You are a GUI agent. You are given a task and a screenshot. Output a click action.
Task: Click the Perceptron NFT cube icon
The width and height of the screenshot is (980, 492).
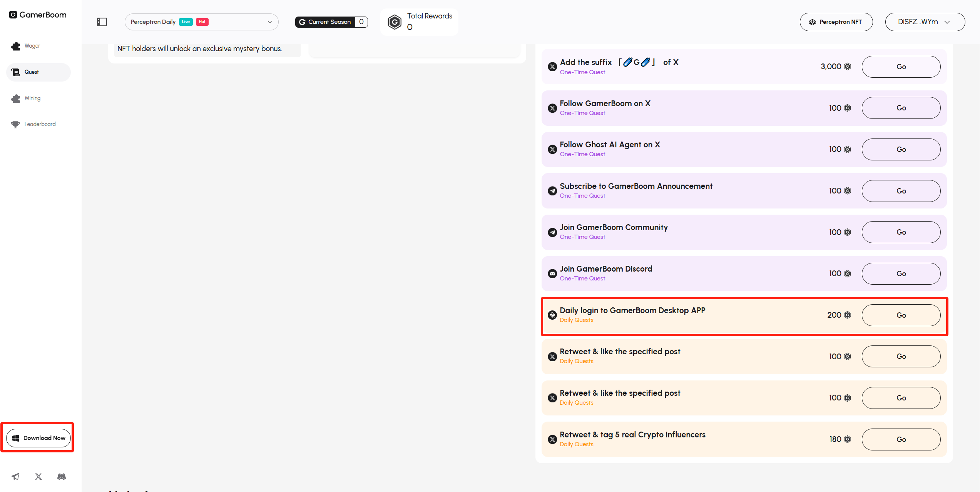pos(812,22)
